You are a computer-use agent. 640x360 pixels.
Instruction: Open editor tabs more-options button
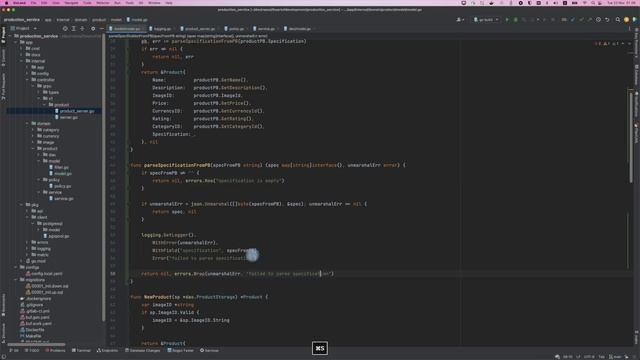(629, 29)
